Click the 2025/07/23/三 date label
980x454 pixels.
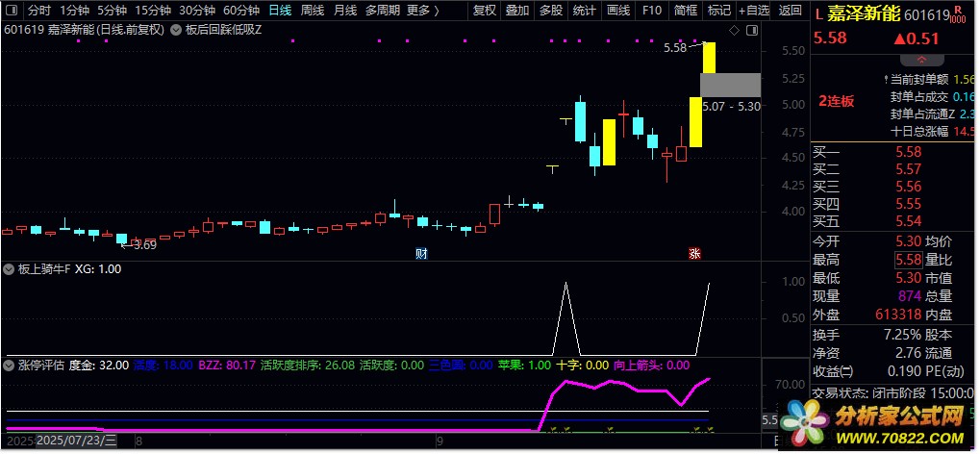click(77, 441)
